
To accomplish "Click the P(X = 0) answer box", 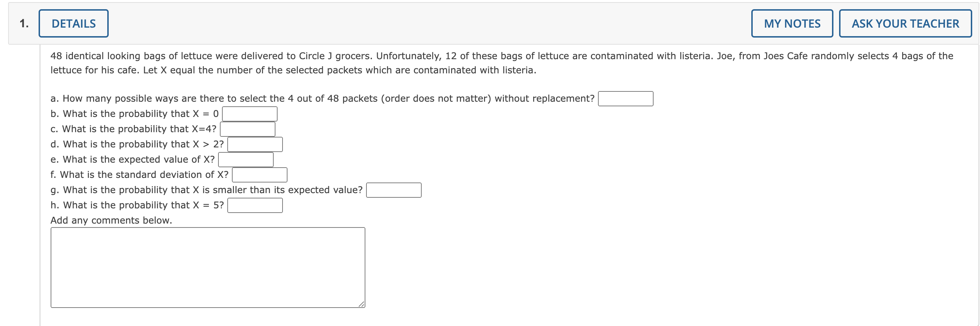I will click(250, 113).
